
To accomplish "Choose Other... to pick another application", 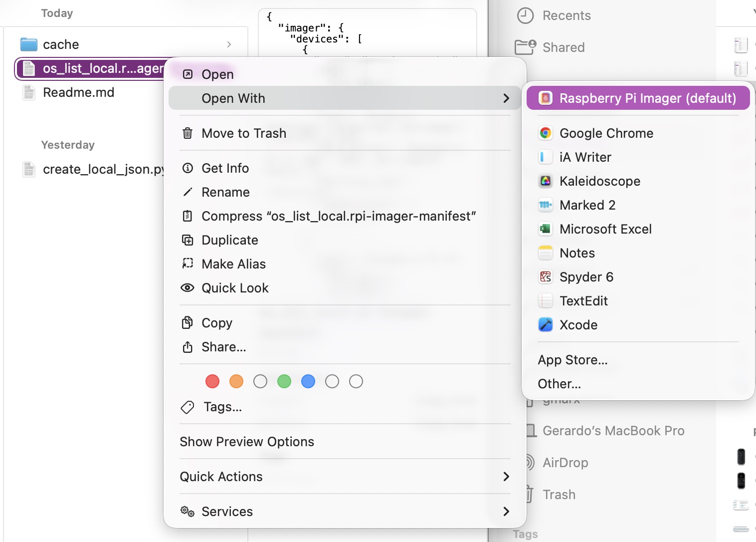I will [559, 384].
